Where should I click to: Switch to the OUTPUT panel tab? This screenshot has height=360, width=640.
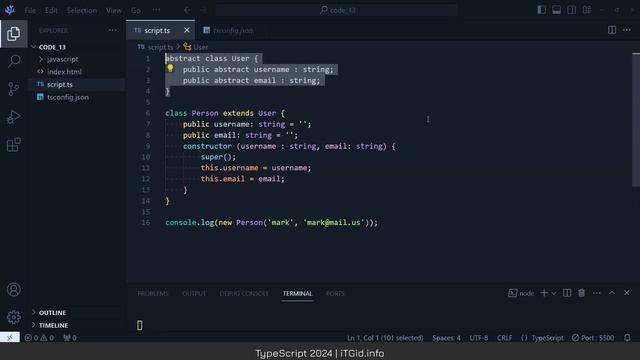[x=194, y=293]
